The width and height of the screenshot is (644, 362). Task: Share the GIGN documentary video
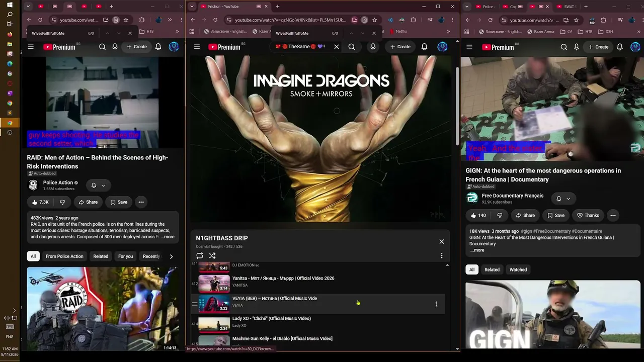point(525,215)
